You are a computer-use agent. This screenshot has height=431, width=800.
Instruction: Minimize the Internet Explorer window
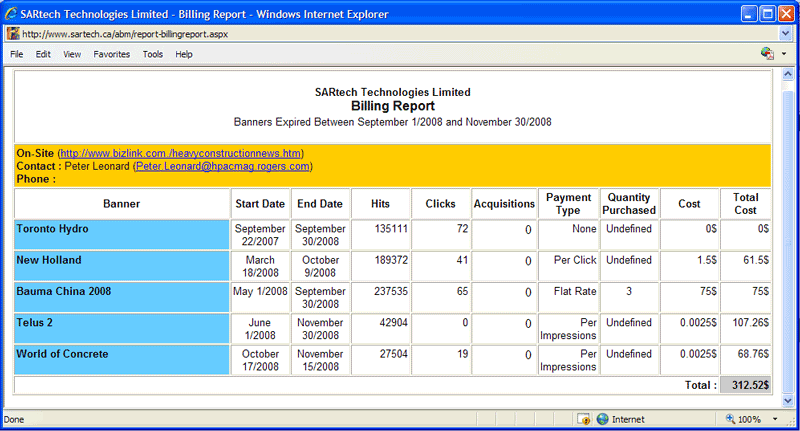point(748,14)
